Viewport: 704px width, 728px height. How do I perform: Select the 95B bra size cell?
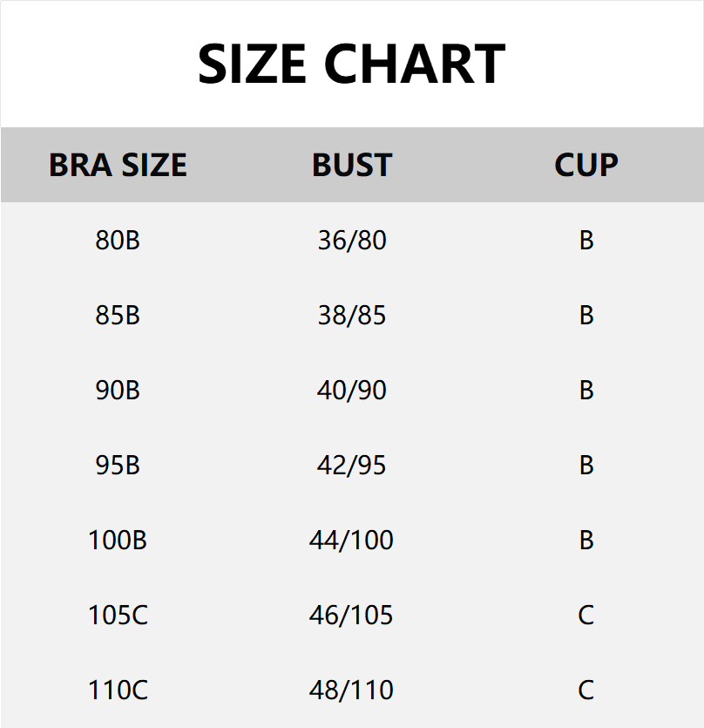[118, 465]
